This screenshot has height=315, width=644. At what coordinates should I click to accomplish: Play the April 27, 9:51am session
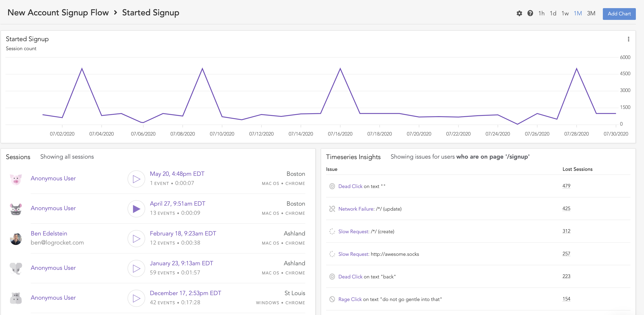pos(136,209)
